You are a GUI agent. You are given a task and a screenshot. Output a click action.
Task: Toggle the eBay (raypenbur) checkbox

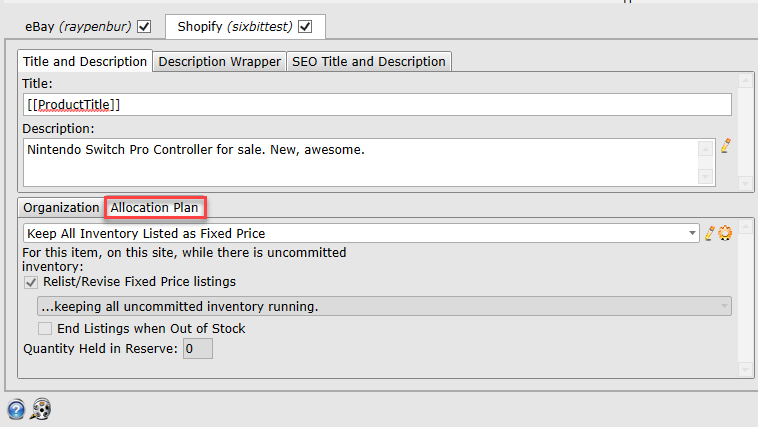pos(144,27)
